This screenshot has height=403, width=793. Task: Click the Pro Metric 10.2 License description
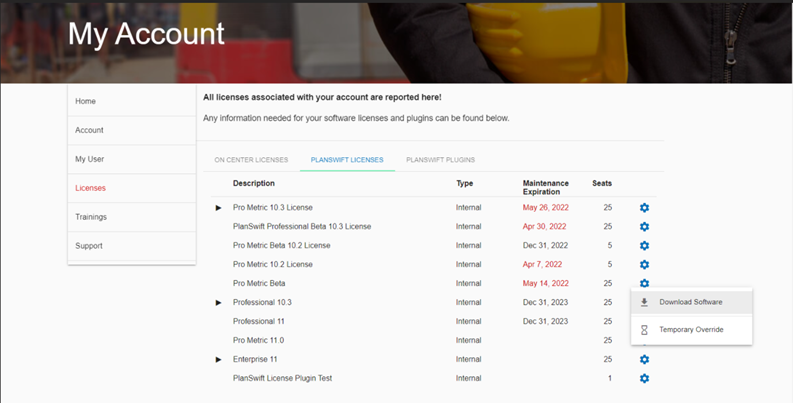pyautogui.click(x=273, y=264)
